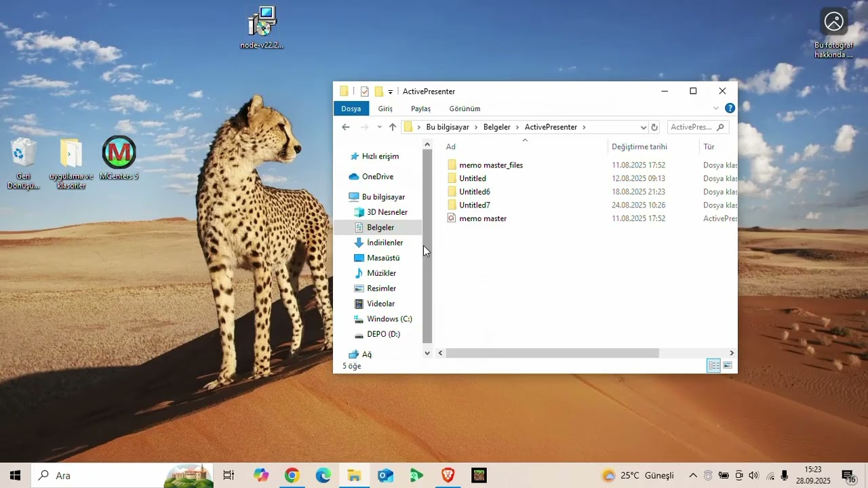868x488 pixels.
Task: Open İndirilenler in navigation pane
Action: point(378,243)
